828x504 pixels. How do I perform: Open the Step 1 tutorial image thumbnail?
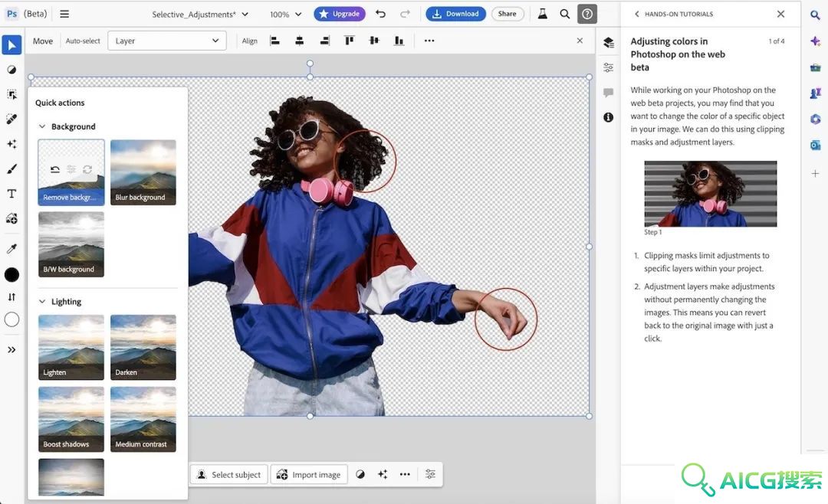(x=710, y=194)
